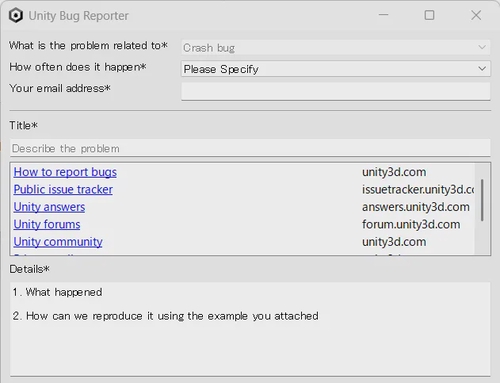
Task: Open the Crash bug problem type dropdown
Action: 336,48
